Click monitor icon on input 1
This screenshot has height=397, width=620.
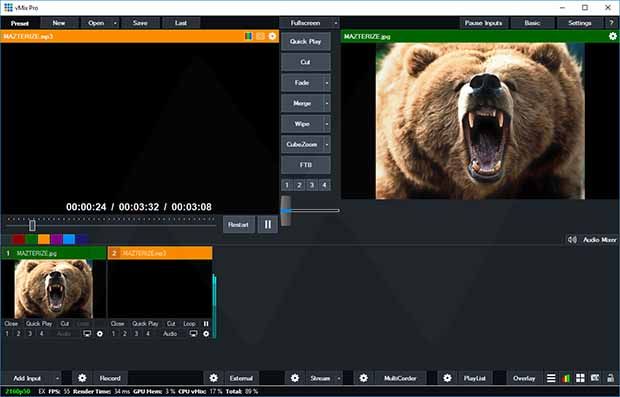[x=87, y=334]
